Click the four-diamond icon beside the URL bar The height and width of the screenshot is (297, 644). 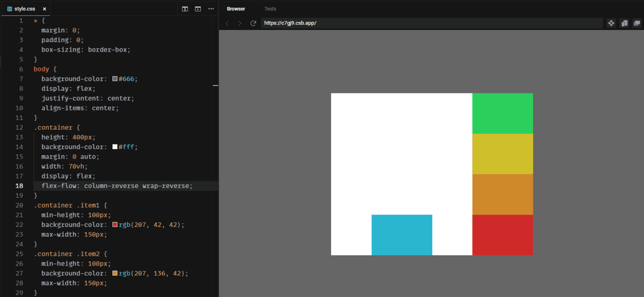coord(611,23)
